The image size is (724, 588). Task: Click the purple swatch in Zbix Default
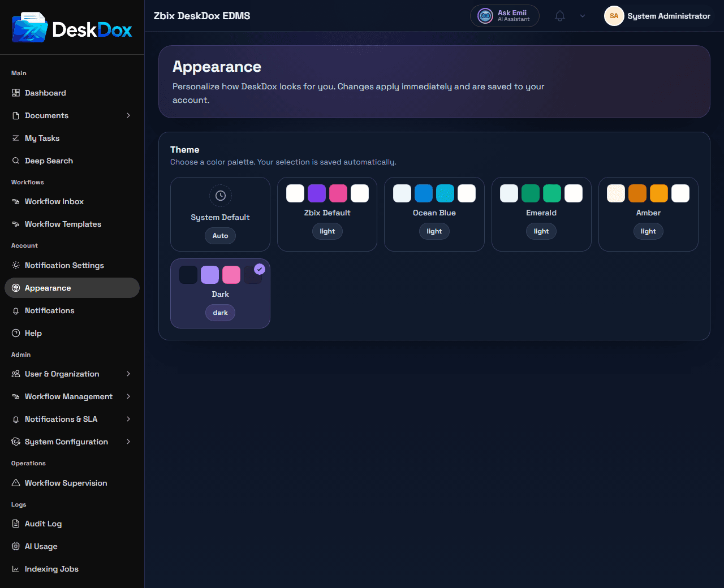click(x=317, y=193)
